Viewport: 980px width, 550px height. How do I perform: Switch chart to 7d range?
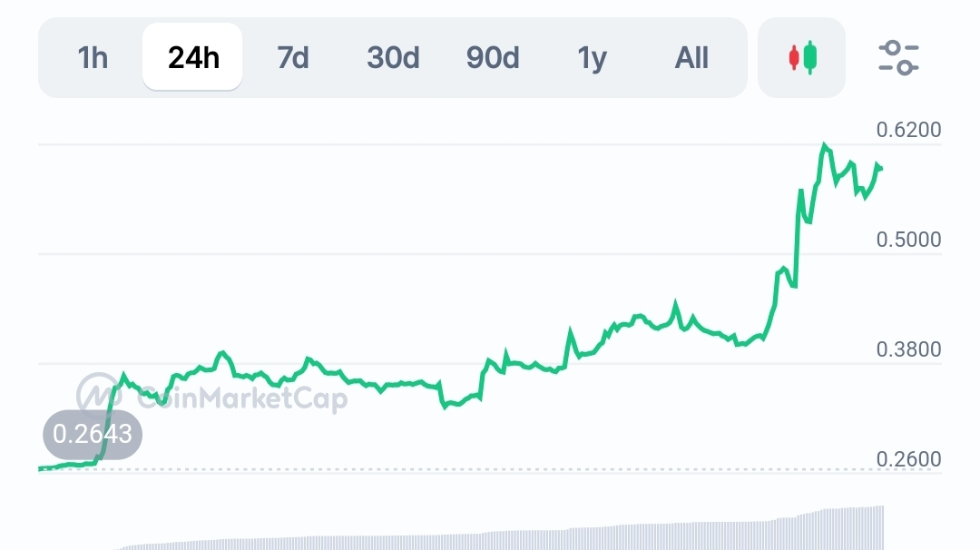tap(292, 58)
